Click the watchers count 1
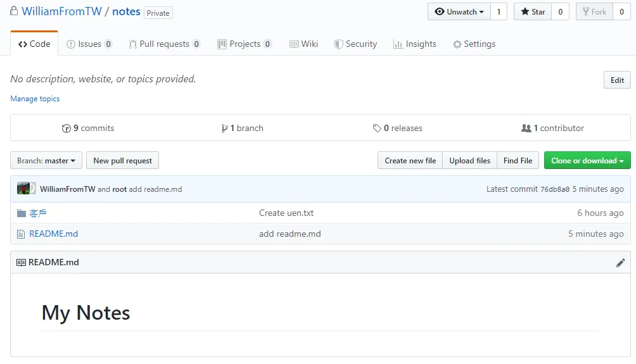 (499, 12)
